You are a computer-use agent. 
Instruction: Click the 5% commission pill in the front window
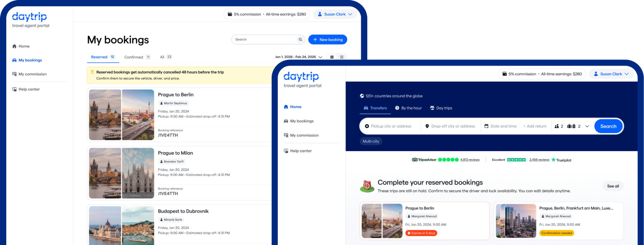pos(542,74)
